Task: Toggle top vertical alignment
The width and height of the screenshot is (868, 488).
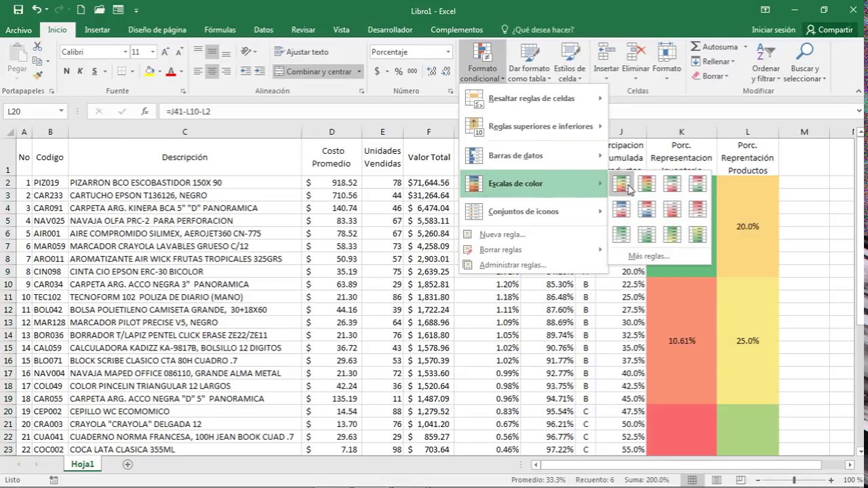Action: click(198, 52)
